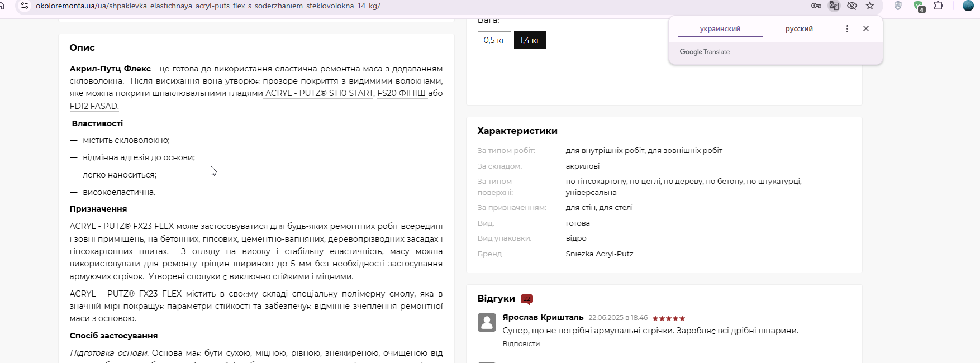980x363 pixels.
Task: Close the Google Translate popup
Action: [866, 28]
